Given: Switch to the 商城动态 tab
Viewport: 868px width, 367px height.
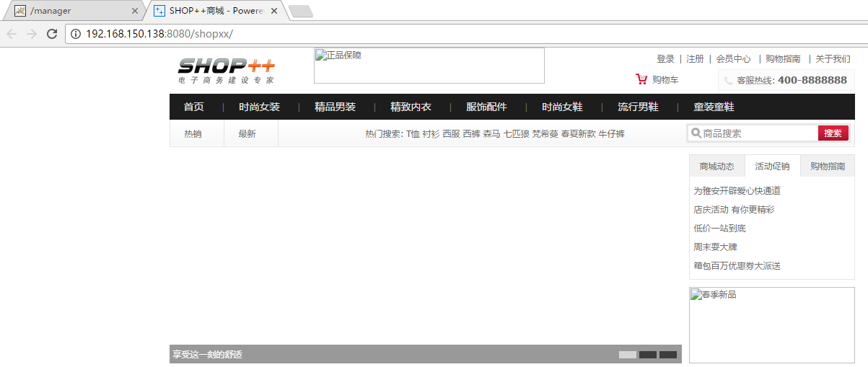Looking at the screenshot, I should [x=716, y=166].
